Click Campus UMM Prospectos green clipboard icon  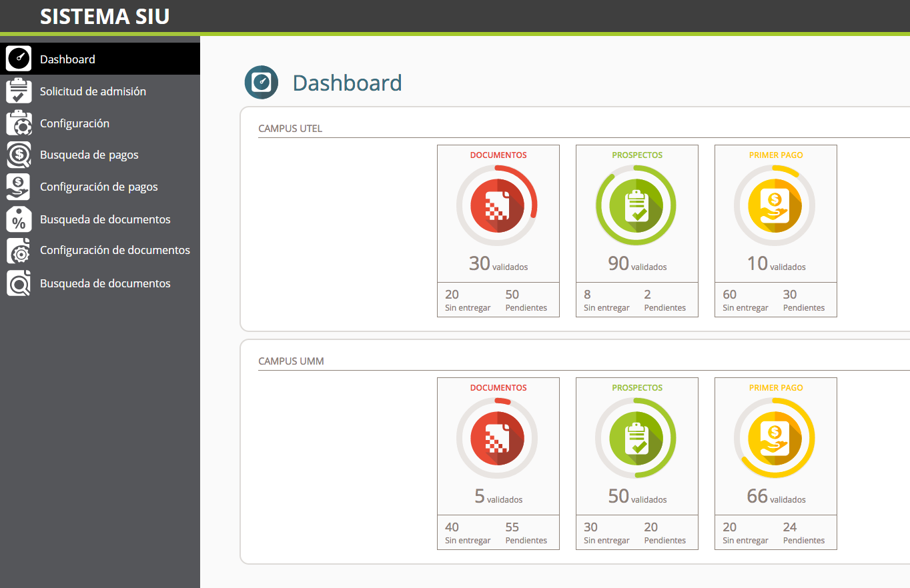tap(636, 438)
